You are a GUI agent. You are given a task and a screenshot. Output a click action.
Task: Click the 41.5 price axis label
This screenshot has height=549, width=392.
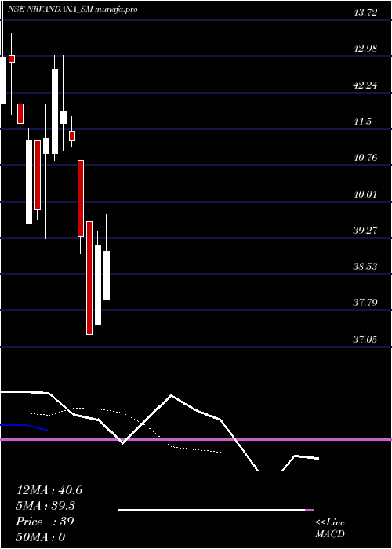click(x=362, y=122)
